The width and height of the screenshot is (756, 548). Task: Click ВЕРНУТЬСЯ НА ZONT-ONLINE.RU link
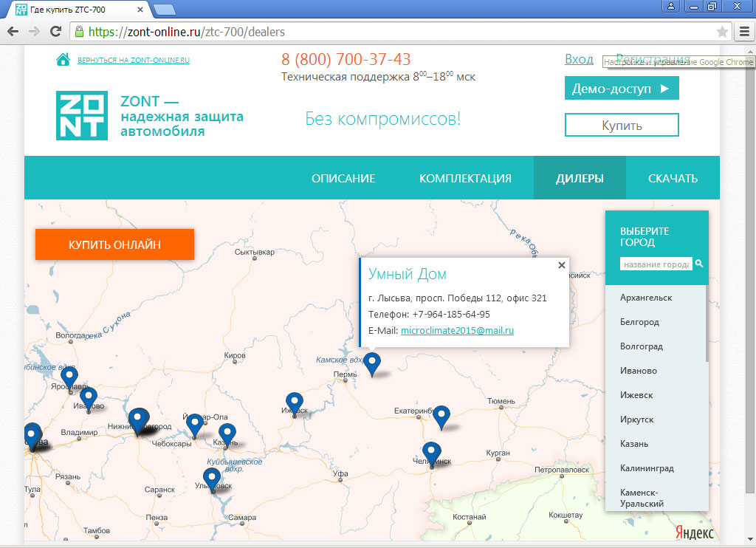pyautogui.click(x=134, y=61)
